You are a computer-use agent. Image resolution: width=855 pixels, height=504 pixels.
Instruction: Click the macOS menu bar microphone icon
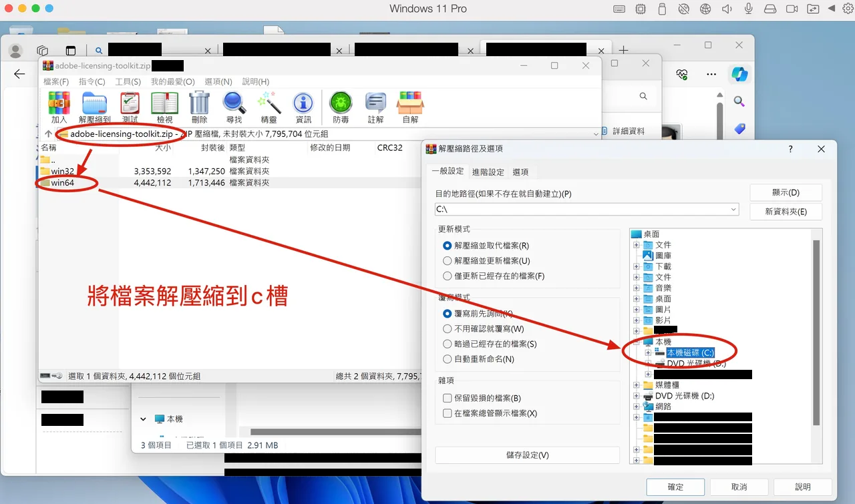click(749, 9)
